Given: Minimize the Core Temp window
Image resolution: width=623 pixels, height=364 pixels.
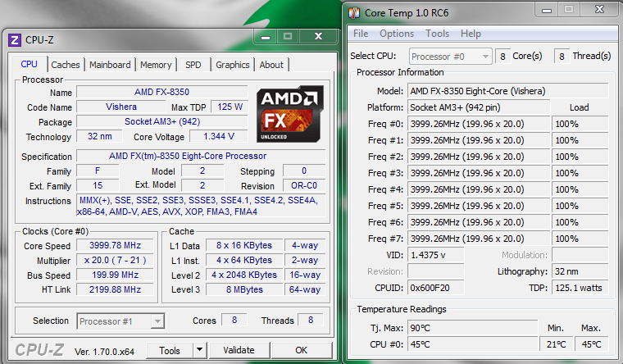Looking at the screenshot, I should click(547, 10).
